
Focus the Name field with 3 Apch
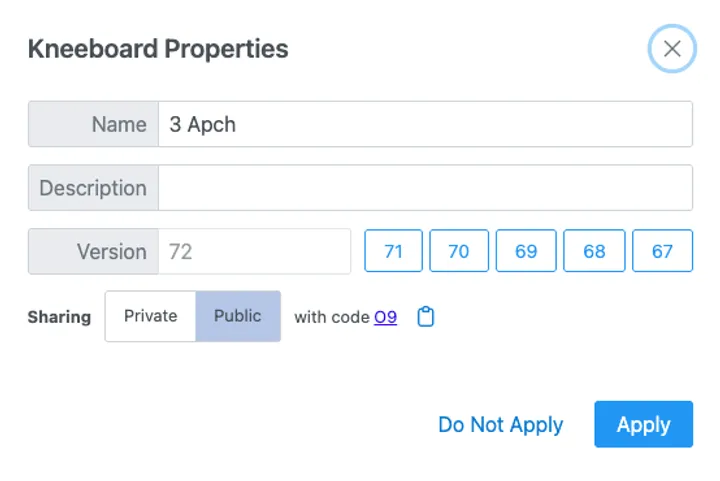[x=425, y=124]
